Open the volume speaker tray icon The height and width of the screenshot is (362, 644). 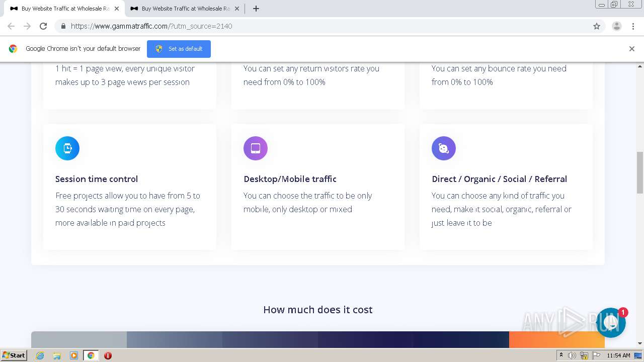pyautogui.click(x=572, y=355)
